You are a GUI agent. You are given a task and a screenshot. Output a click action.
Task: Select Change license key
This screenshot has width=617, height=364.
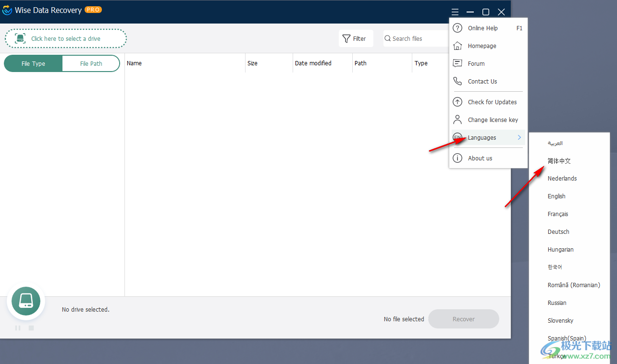click(x=487, y=120)
